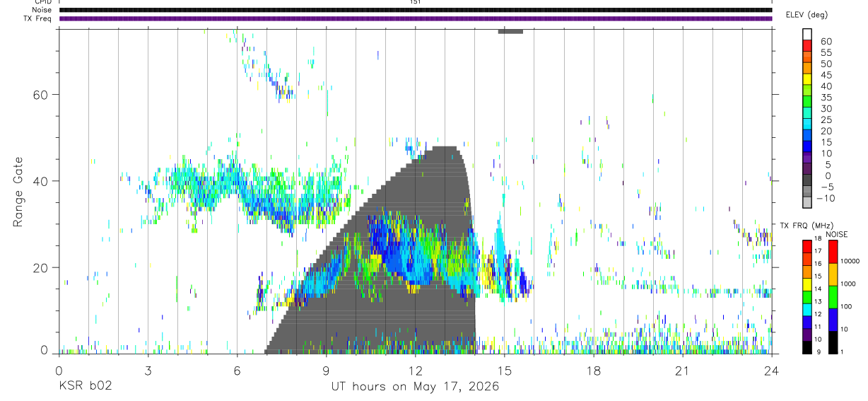Click the "−5" label on the ELEV colorbar

click(828, 187)
